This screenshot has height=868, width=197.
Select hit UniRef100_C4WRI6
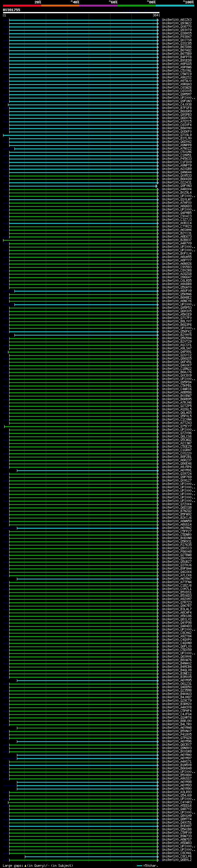[177, 389]
